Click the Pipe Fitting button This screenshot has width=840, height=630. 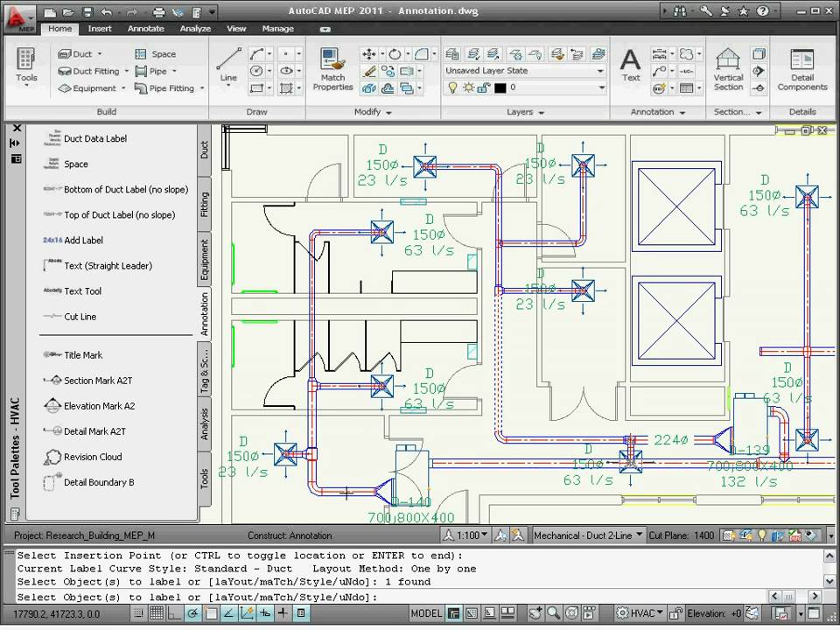pyautogui.click(x=169, y=88)
